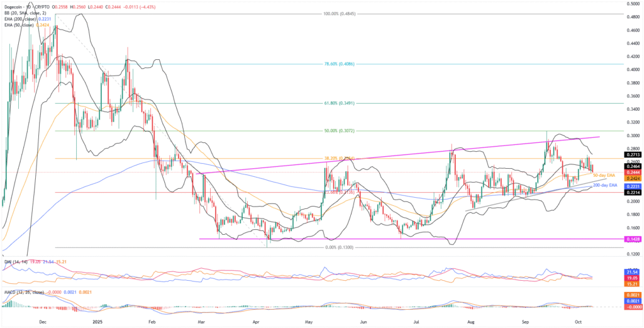This screenshot has height=328, width=644.
Task: Click the blue 0.2231 EMA price tag
Action: coord(632,186)
